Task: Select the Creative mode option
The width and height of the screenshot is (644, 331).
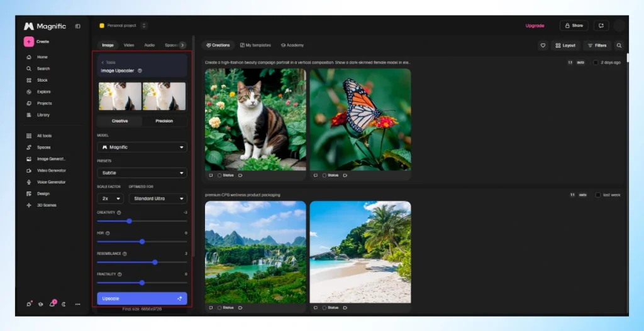Action: pyautogui.click(x=120, y=121)
